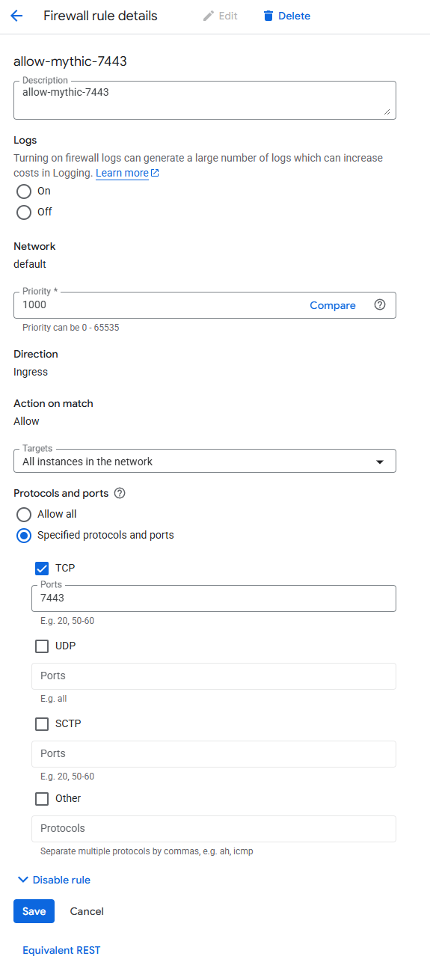Save the firewall rule
This screenshot has height=980, width=430.
34,911
